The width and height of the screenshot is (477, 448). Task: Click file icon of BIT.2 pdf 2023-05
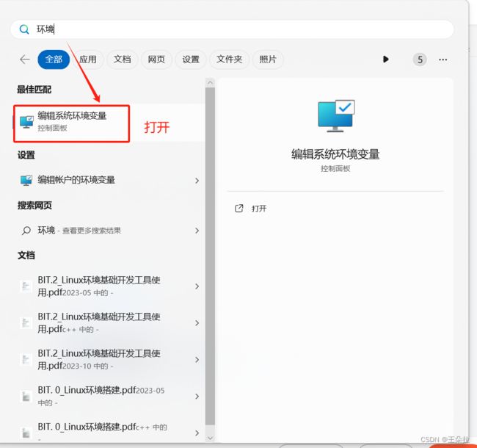[x=26, y=286]
